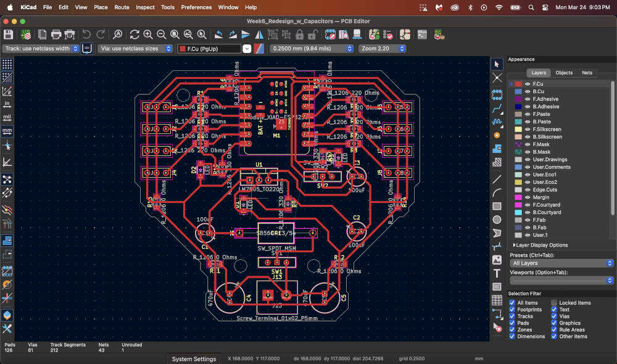The image size is (617, 364).
Task: Enable Locked items selection filter
Action: (x=554, y=302)
